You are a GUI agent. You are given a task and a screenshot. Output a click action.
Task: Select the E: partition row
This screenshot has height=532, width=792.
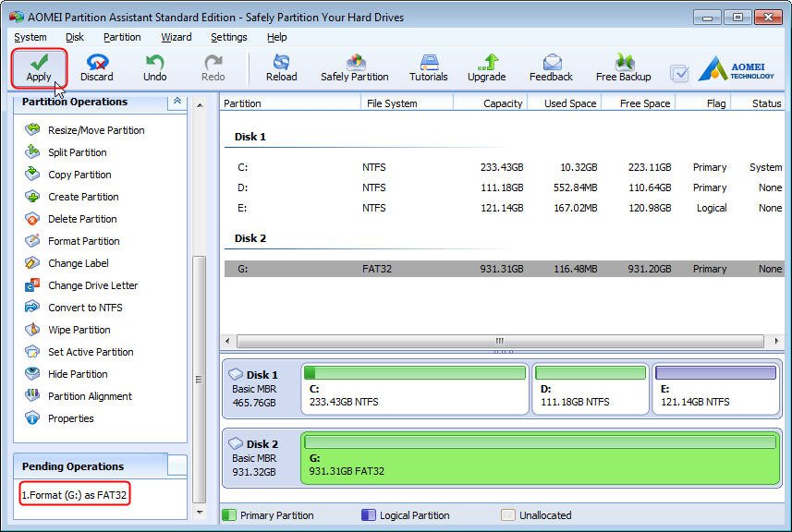click(x=503, y=208)
